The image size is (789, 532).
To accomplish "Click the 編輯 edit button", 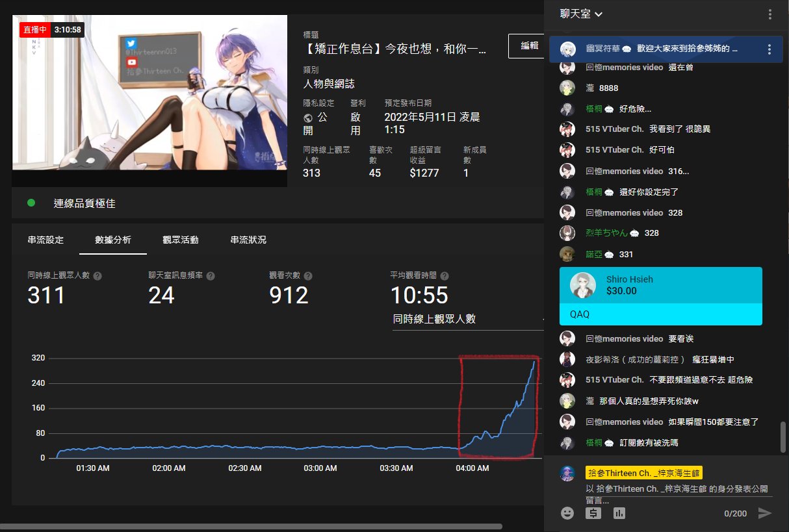I will 528,45.
